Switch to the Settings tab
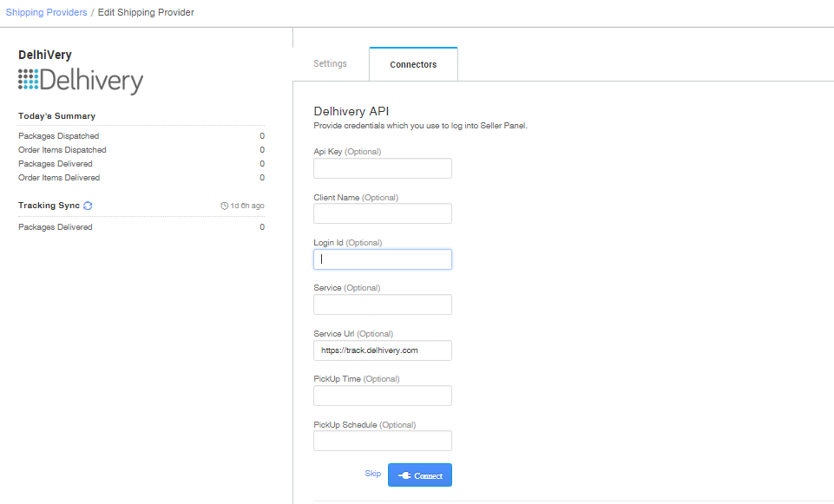Screen dimensions: 834x504 click(x=330, y=63)
